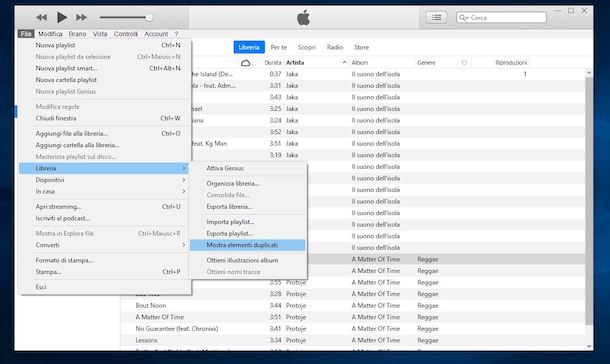Viewport: 610px width, 364px height.
Task: Expand the In casa submenu
Action: pos(105,191)
